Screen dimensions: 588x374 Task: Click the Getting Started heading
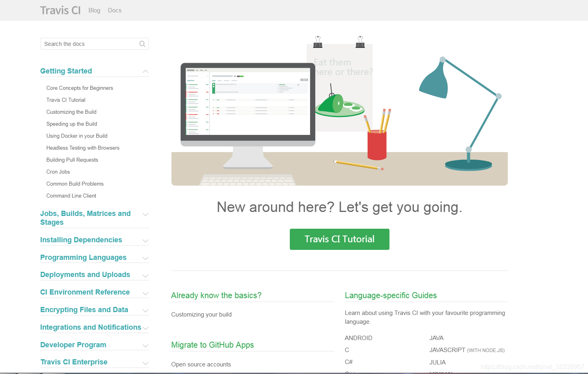tap(66, 71)
